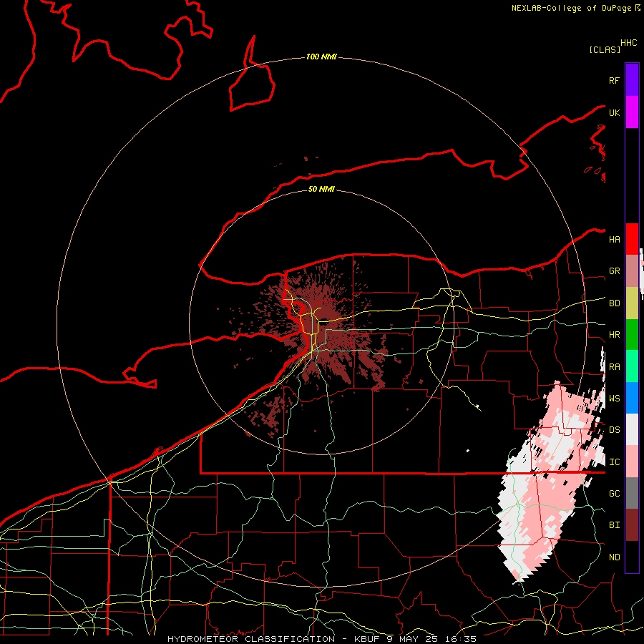Pick the light green RA legend swatch
This screenshot has width=644, height=644.
pos(632,366)
